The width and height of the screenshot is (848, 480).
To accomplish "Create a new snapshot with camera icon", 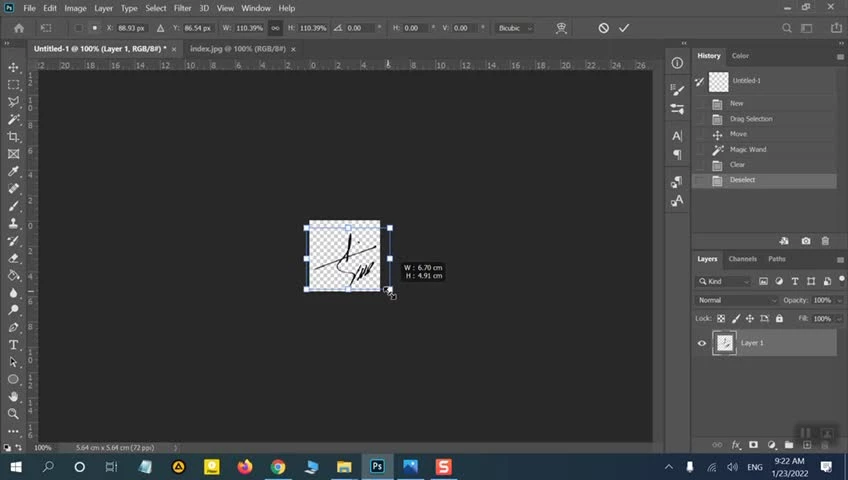I will [x=806, y=241].
